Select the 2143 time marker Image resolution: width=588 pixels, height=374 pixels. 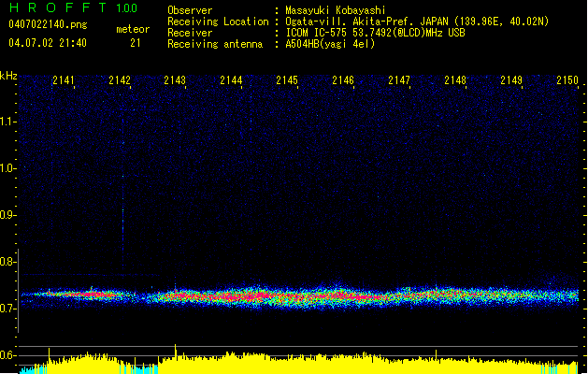click(x=175, y=81)
